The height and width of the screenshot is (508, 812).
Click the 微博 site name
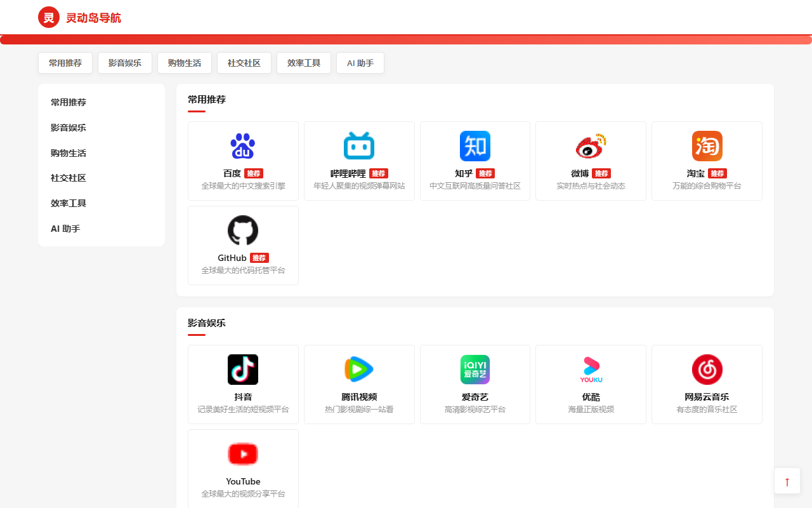pyautogui.click(x=580, y=173)
